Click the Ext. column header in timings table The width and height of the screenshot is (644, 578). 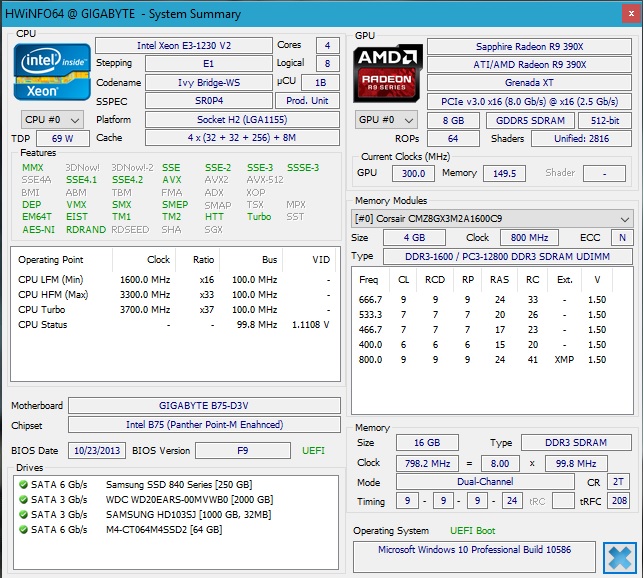coord(564,280)
